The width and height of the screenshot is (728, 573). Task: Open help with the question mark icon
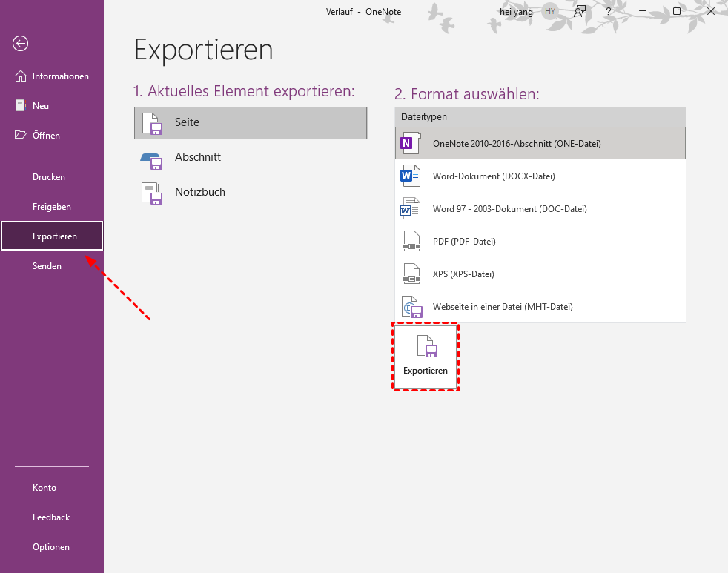pos(609,12)
